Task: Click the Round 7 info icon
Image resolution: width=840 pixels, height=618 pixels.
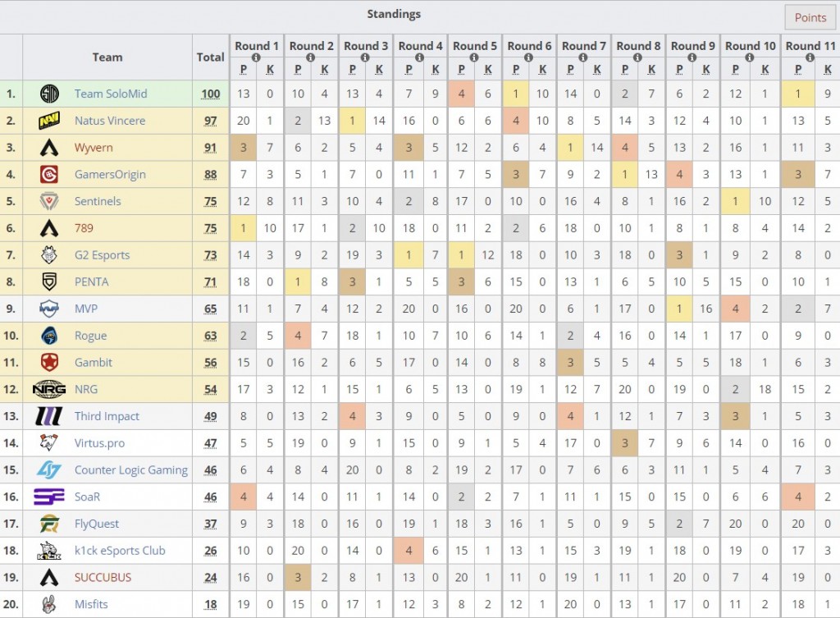Action: tap(583, 57)
